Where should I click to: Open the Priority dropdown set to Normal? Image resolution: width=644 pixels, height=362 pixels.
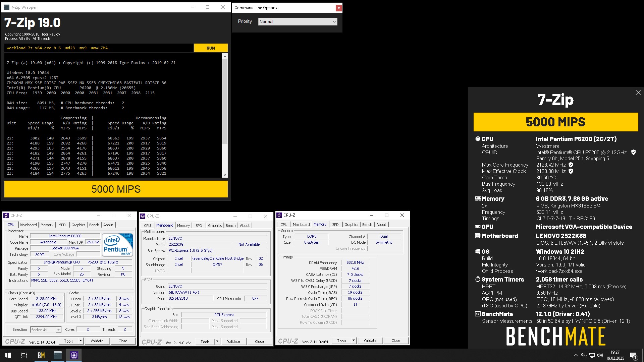click(298, 21)
